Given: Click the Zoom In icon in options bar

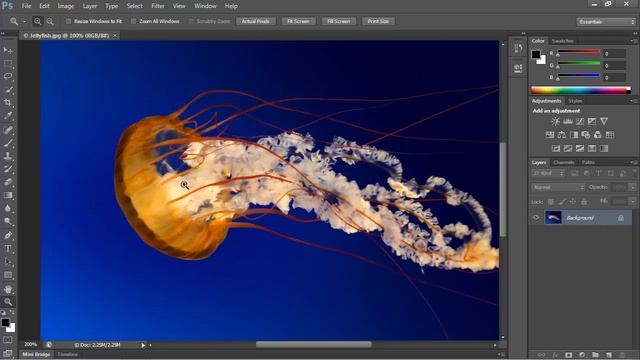Looking at the screenshot, I should (38, 21).
